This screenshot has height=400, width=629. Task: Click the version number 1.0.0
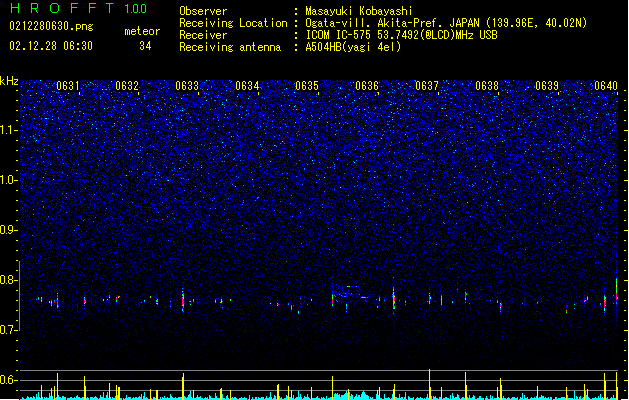135,9
